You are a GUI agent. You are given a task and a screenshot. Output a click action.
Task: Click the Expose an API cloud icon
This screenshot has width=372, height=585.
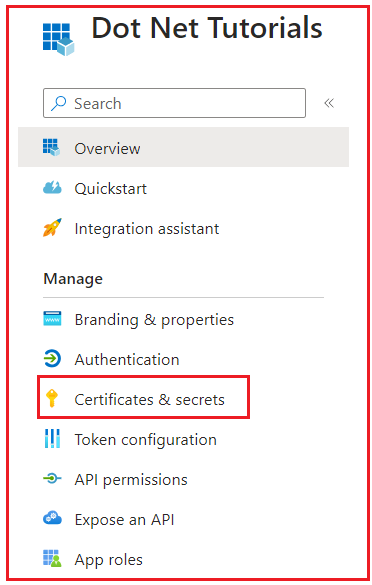[52, 518]
